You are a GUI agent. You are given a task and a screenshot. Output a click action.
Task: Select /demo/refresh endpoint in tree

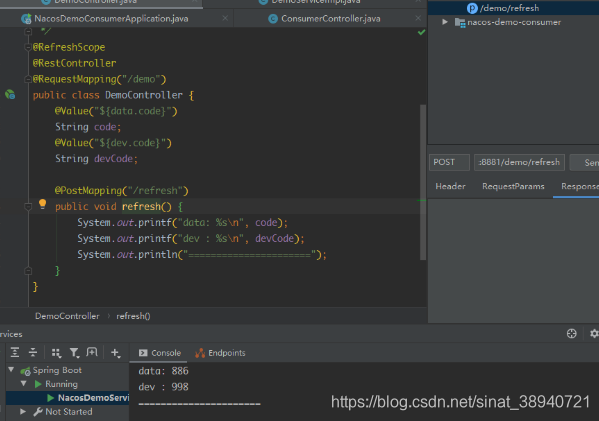click(x=509, y=8)
